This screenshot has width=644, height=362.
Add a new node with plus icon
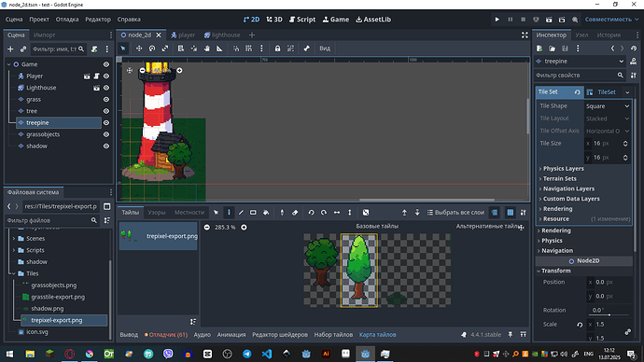(x=10, y=49)
